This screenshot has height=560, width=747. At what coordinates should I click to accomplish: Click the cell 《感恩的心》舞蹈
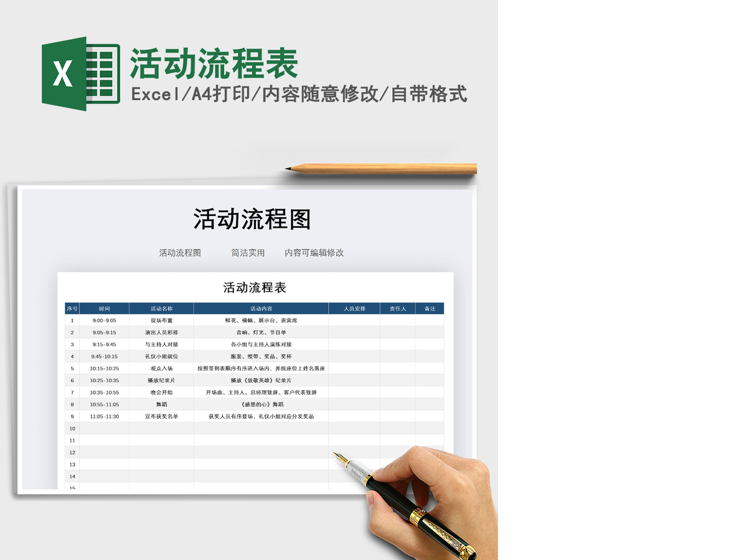[x=261, y=404]
